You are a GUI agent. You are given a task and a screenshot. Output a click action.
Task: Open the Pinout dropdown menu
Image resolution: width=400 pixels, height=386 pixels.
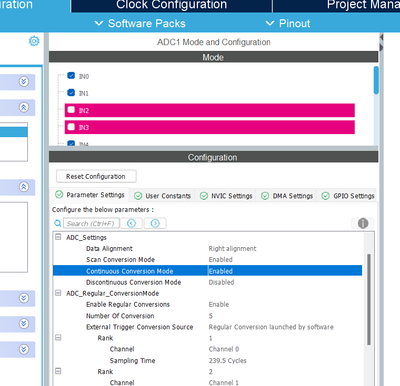288,23
